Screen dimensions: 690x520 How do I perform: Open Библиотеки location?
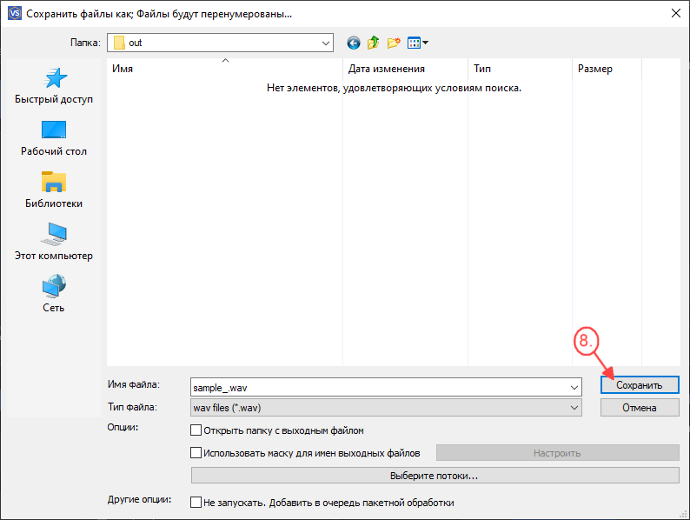[54, 190]
